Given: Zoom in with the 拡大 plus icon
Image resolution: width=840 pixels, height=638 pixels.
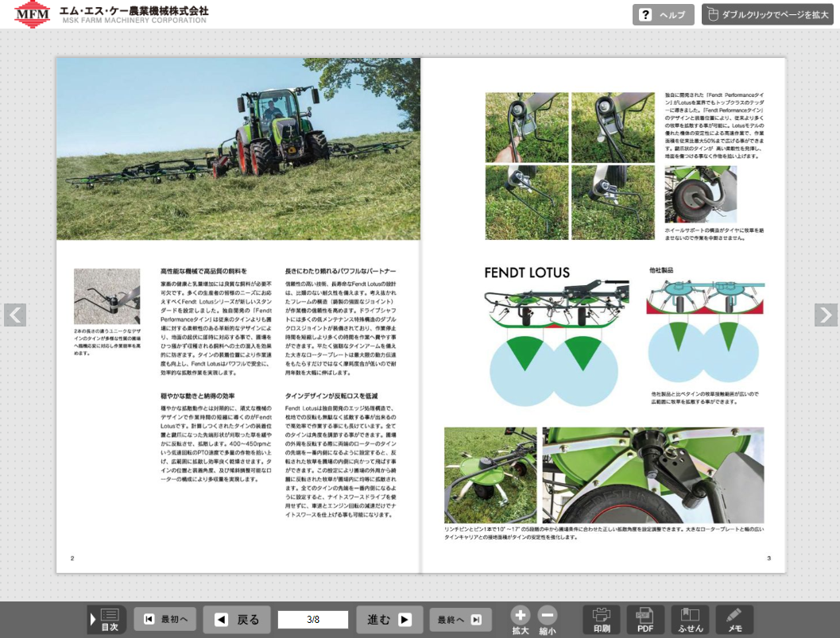Looking at the screenshot, I should tap(521, 621).
